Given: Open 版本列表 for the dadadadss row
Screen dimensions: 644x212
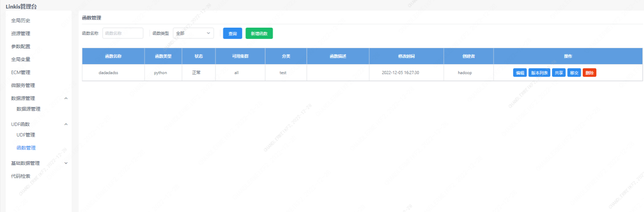Looking at the screenshot, I should [x=539, y=73].
